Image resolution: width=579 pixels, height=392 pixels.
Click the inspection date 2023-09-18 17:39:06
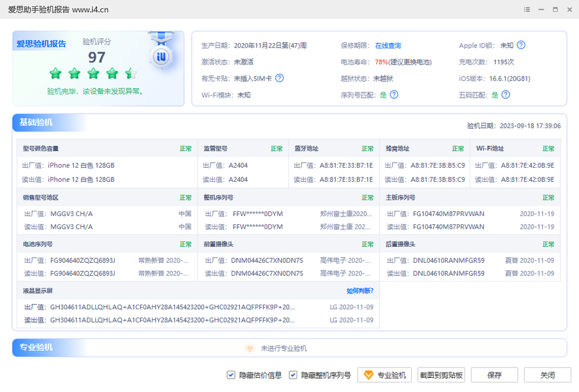coord(530,126)
